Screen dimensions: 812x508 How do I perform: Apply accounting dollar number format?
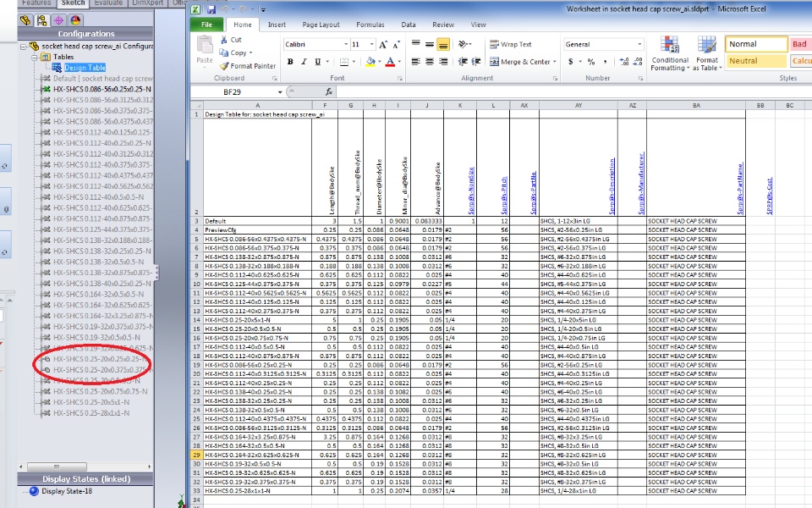pyautogui.click(x=571, y=62)
